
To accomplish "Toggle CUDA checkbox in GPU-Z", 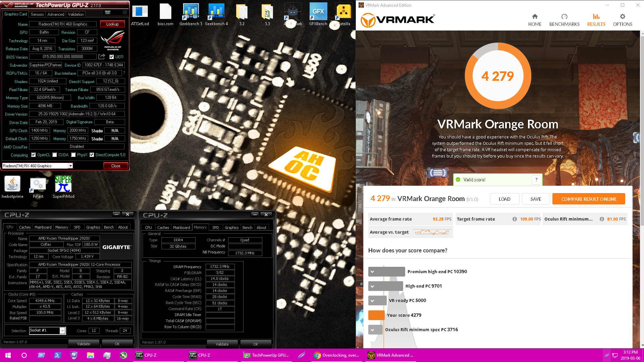I will (x=54, y=155).
